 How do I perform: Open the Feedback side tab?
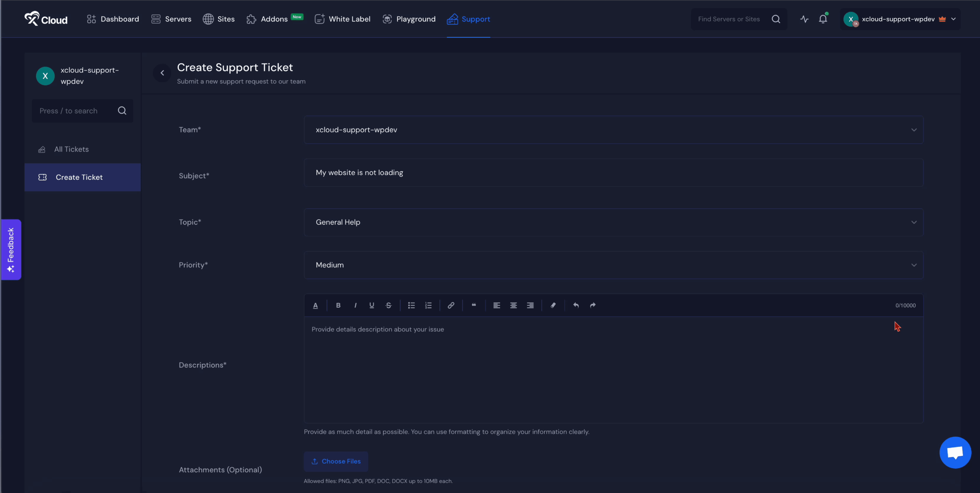[11, 249]
